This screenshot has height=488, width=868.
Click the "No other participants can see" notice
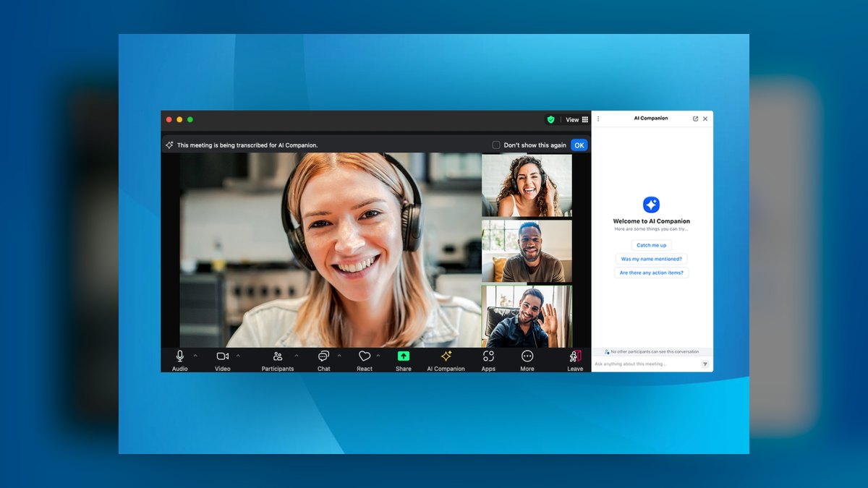click(652, 351)
